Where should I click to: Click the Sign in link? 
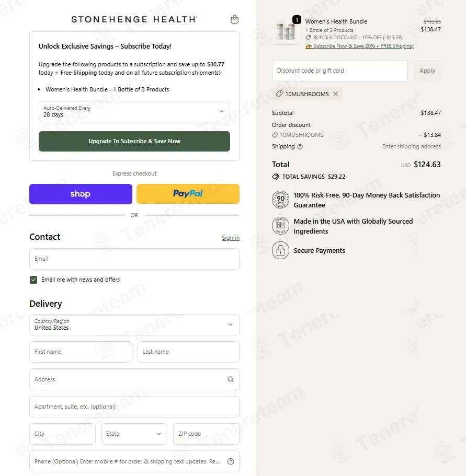[x=231, y=238]
